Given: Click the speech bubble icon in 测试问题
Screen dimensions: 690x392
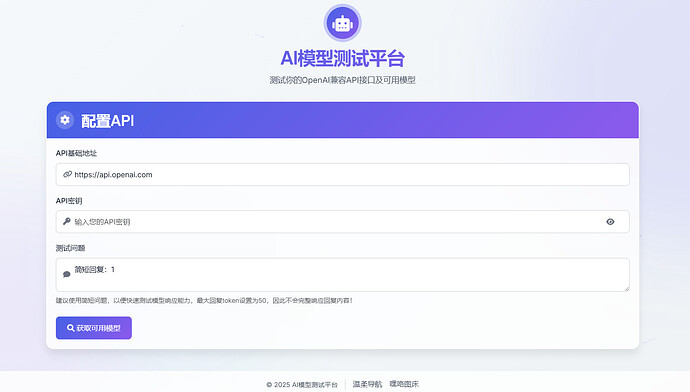Looking at the screenshot, I should coord(66,275).
